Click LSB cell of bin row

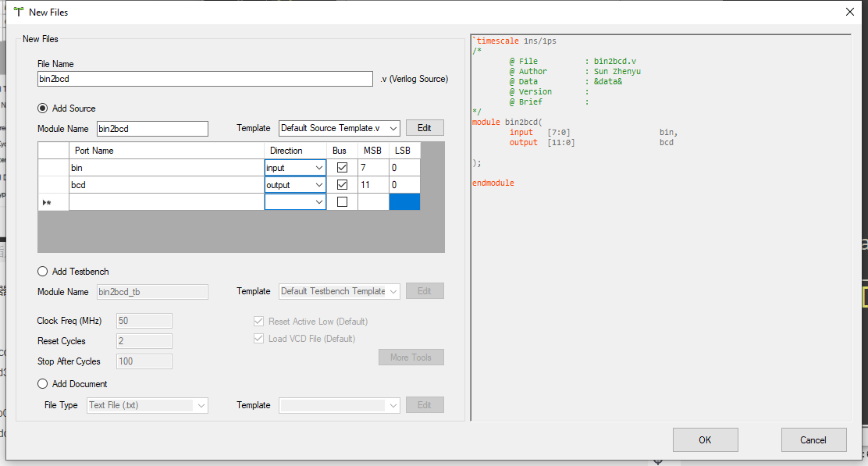pyautogui.click(x=404, y=168)
